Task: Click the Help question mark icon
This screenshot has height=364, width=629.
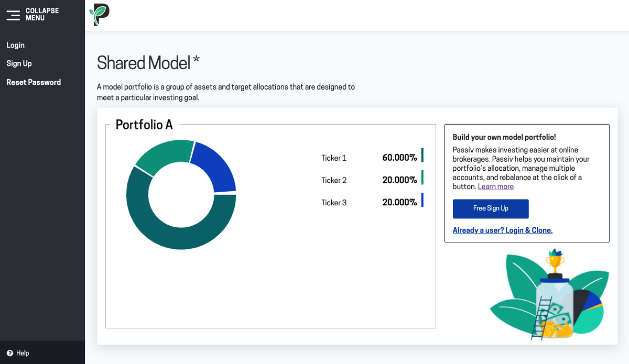Action: [9, 353]
